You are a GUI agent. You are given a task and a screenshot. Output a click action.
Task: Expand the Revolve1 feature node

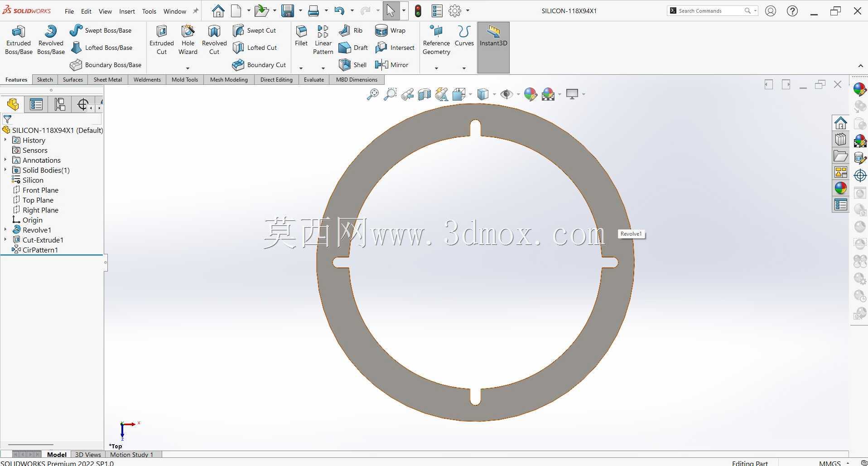click(x=5, y=230)
